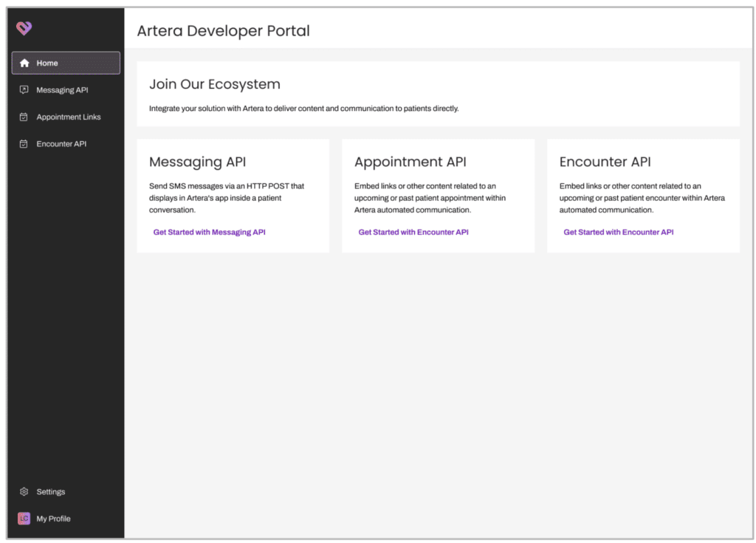Image resolution: width=756 pixels, height=543 pixels.
Task: Click the link under Encounter API card
Action: pyautogui.click(x=619, y=232)
